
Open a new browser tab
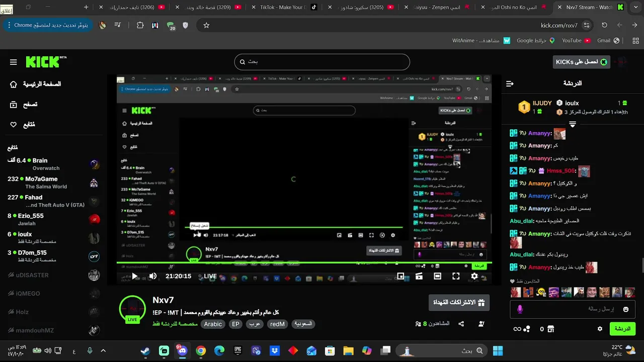(86, 7)
